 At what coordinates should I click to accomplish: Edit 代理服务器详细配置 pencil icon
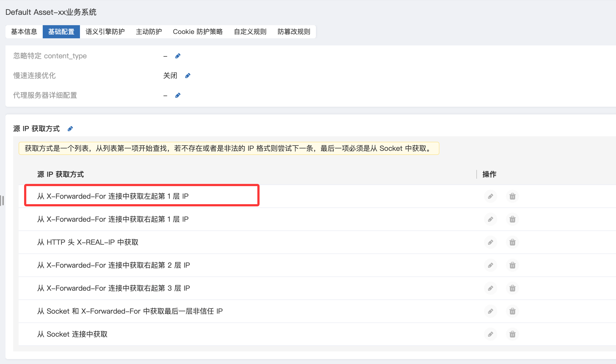coord(178,96)
